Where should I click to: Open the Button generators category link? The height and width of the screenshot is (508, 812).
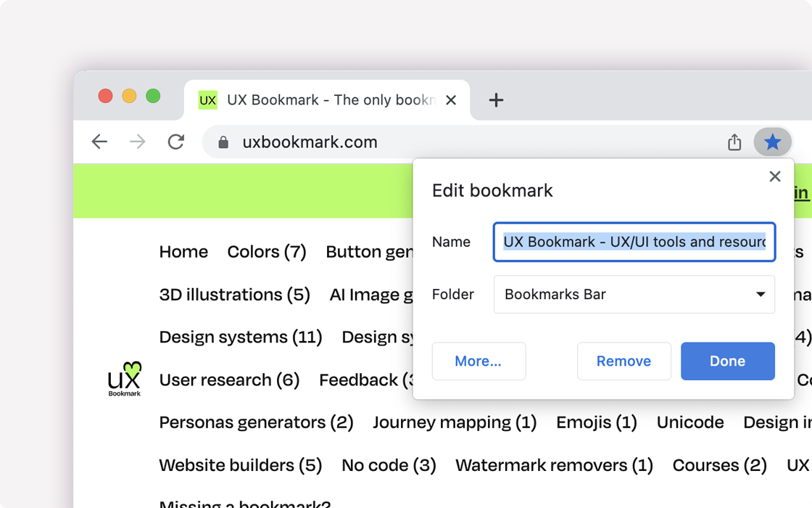[370, 252]
